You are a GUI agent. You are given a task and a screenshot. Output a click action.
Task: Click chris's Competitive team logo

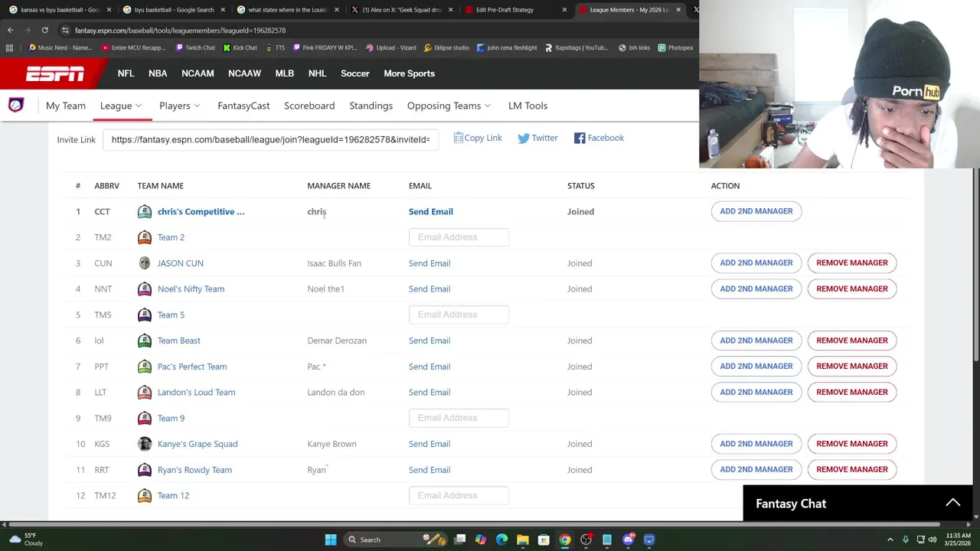pos(144,212)
